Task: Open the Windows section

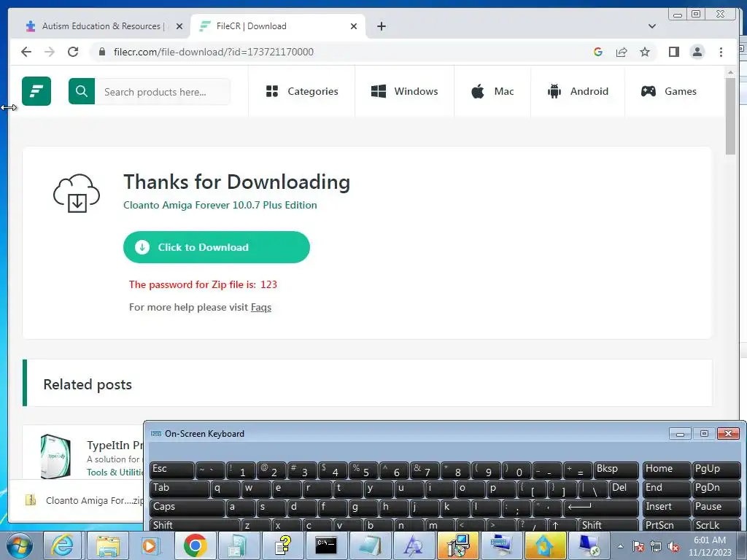Action: pyautogui.click(x=404, y=91)
